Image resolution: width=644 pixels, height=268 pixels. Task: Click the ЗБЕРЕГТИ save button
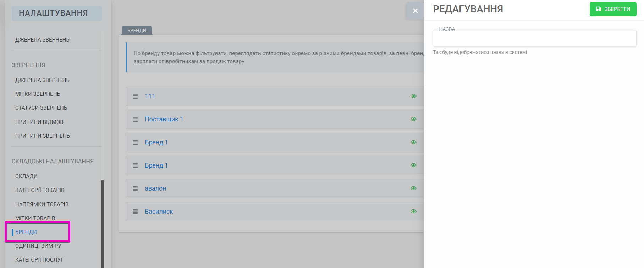613,9
